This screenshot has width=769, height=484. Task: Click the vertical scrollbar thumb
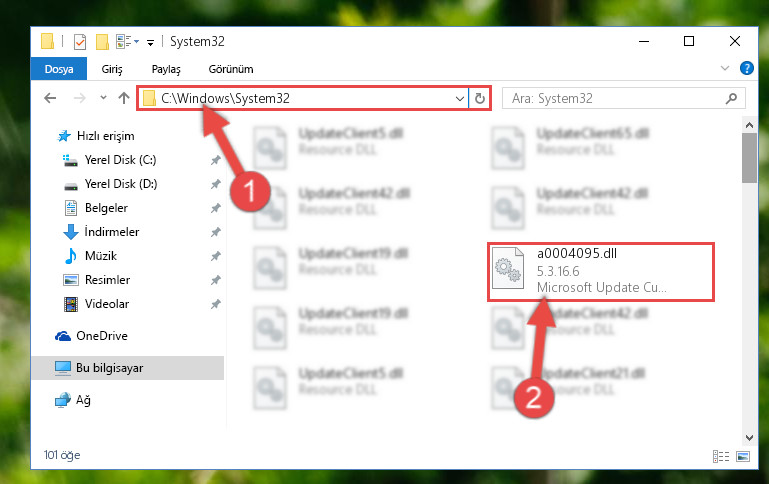click(x=749, y=158)
